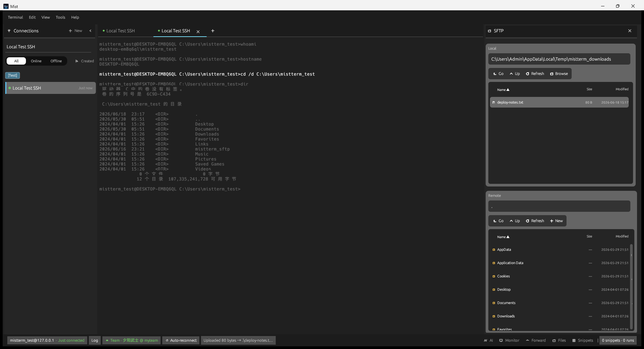Edit the Remote path field
This screenshot has width=644, height=349.
coord(559,206)
